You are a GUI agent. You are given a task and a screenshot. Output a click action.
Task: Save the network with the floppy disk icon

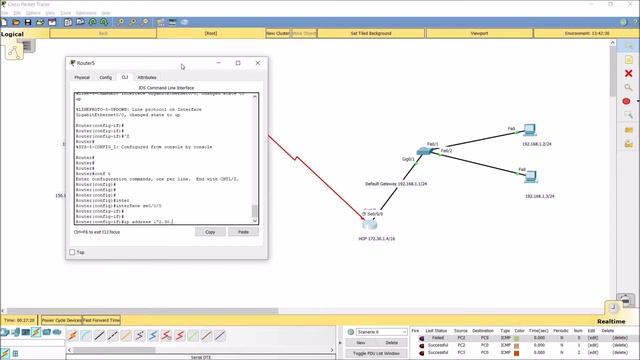(x=28, y=22)
